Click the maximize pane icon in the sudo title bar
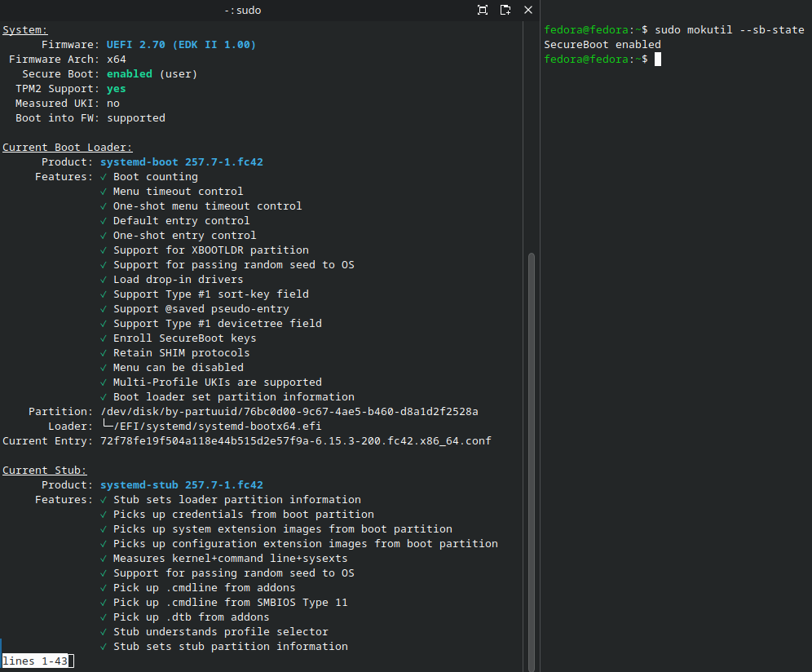The width and height of the screenshot is (812, 672). coord(483,10)
